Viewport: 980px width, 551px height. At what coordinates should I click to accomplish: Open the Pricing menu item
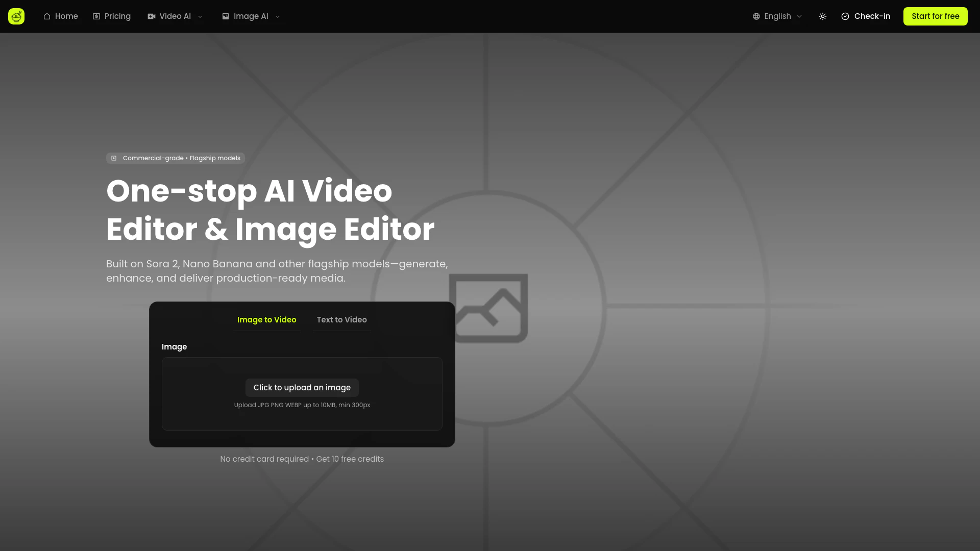pyautogui.click(x=117, y=16)
